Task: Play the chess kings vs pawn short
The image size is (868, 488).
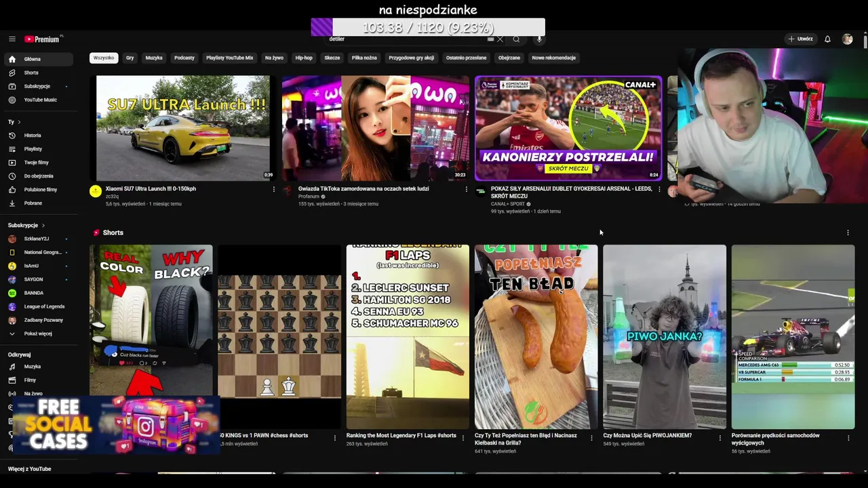Action: click(x=279, y=337)
